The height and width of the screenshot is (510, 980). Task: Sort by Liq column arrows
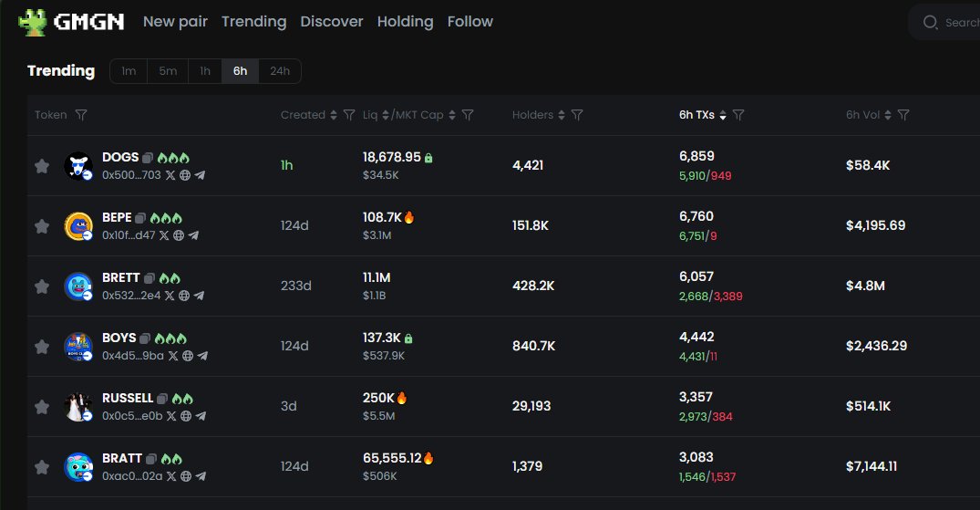tap(386, 115)
